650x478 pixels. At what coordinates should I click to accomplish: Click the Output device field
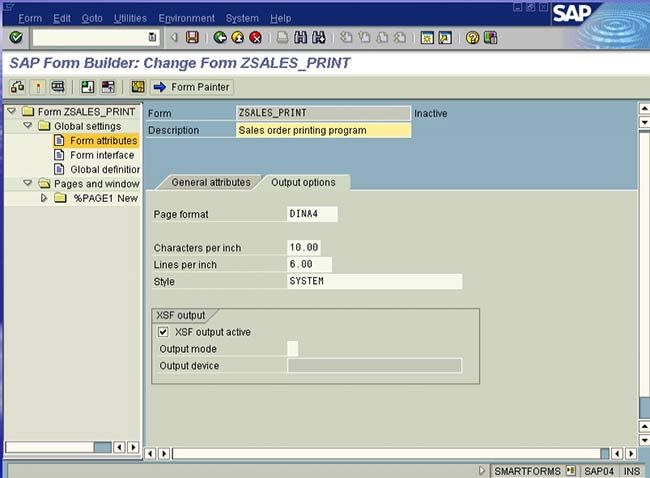(374, 366)
